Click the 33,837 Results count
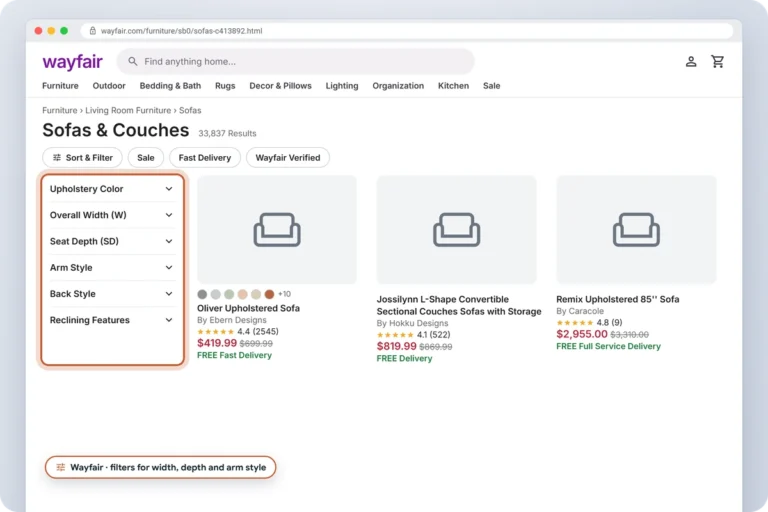 [x=227, y=133]
